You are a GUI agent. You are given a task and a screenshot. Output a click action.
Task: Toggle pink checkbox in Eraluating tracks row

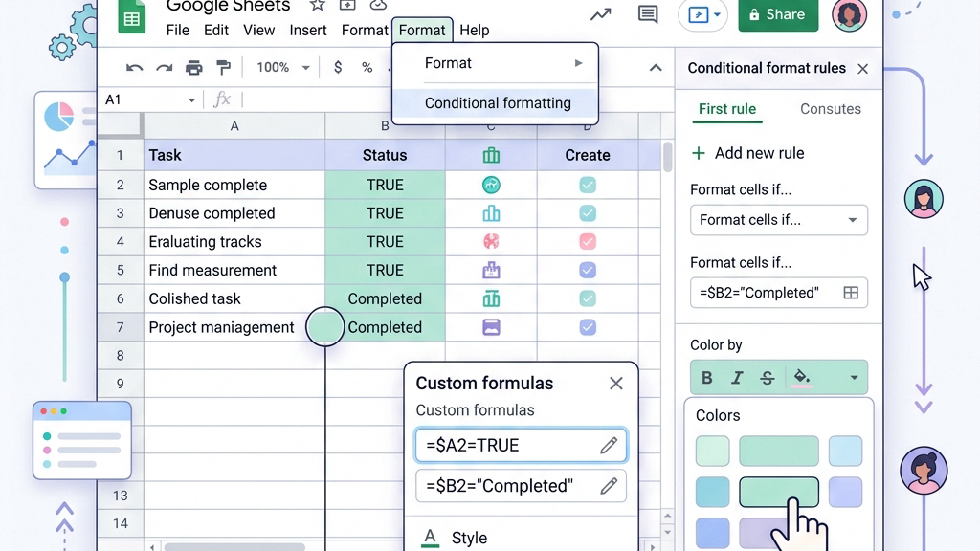588,241
